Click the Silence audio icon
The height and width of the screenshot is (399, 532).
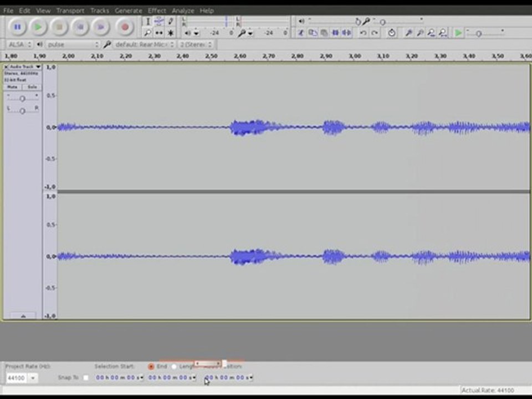346,33
